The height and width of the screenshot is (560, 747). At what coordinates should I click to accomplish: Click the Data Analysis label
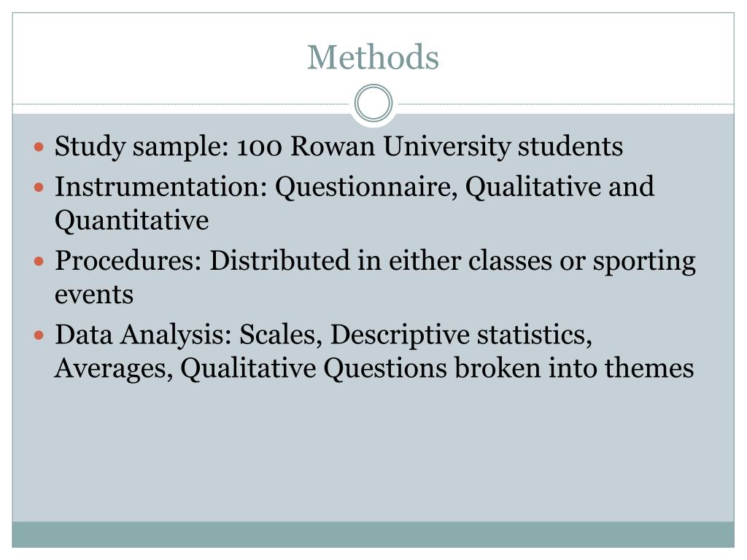143,335
